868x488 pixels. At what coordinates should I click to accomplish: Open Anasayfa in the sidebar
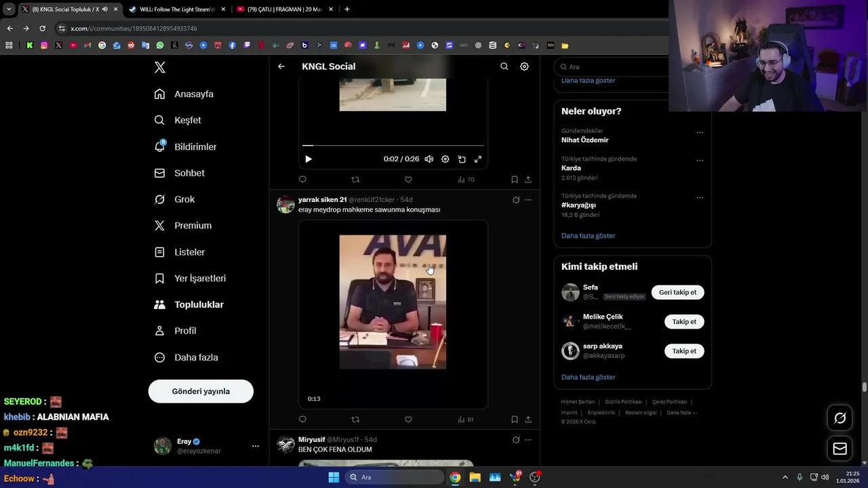[x=184, y=94]
